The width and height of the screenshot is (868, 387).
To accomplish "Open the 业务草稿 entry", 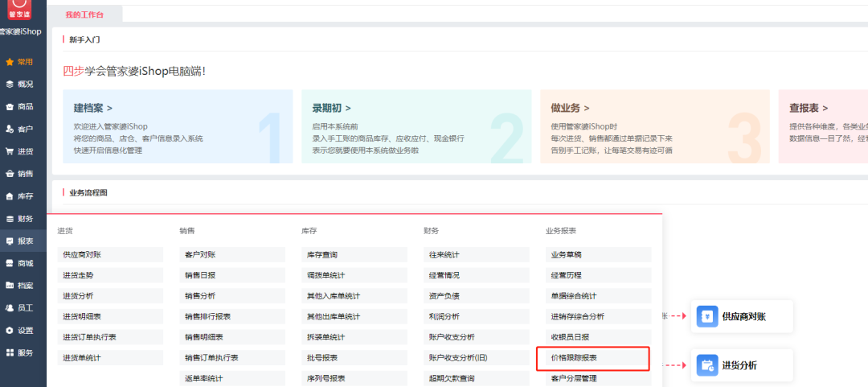I will tap(599, 254).
